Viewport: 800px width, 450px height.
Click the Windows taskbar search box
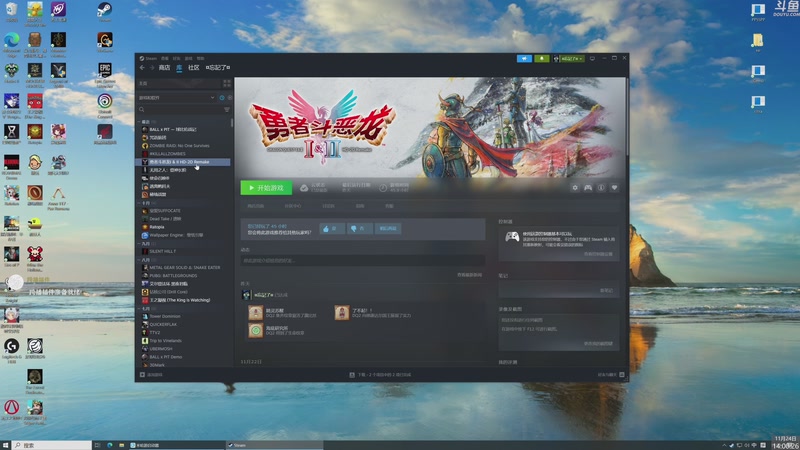tap(52, 445)
